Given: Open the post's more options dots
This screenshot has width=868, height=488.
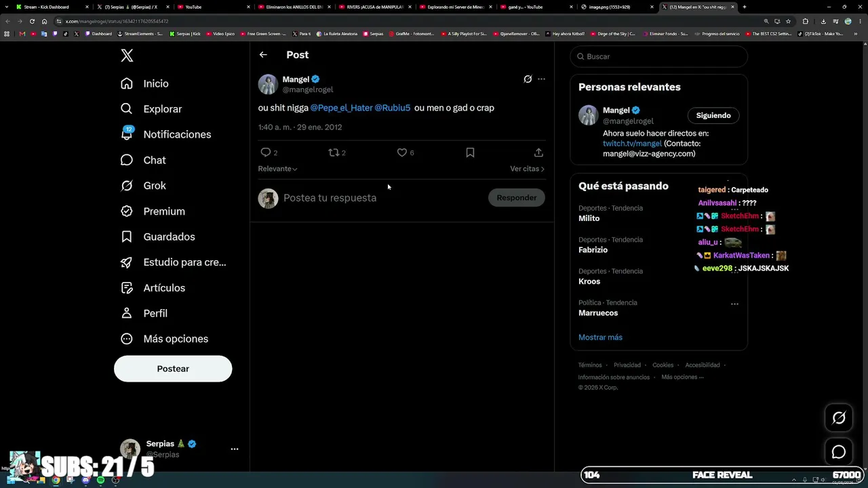Looking at the screenshot, I should point(541,79).
